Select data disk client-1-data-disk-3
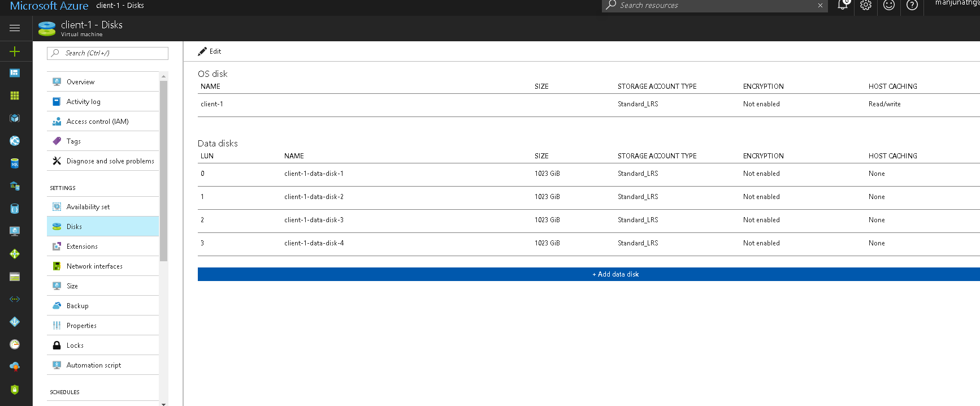This screenshot has width=980, height=406. point(589,221)
